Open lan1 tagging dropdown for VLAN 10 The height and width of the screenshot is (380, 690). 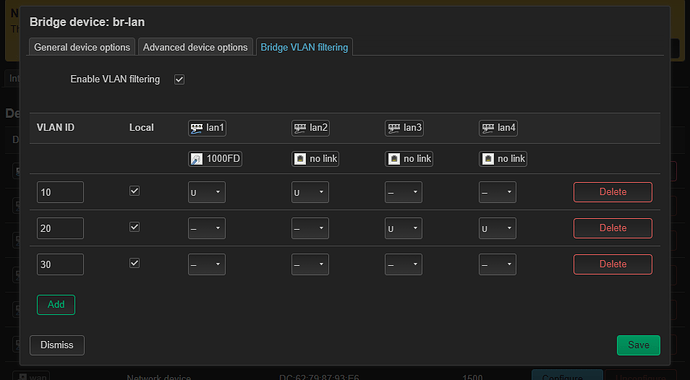(207, 192)
